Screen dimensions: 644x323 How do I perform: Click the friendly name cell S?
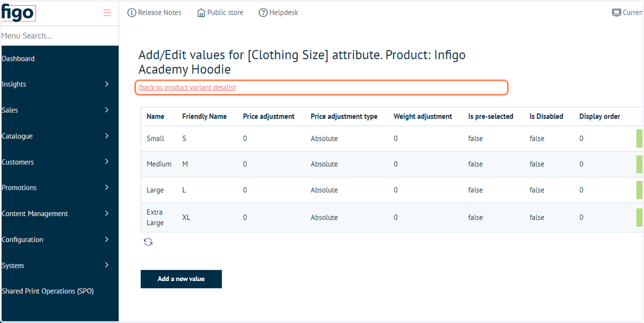click(184, 139)
